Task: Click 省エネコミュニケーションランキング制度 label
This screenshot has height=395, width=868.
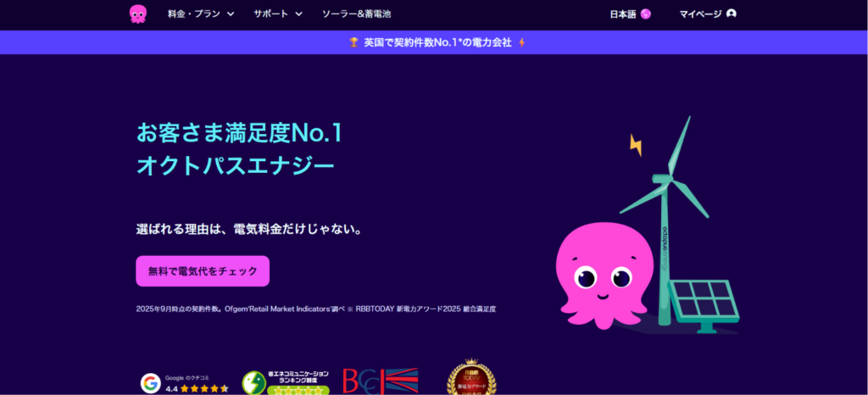Action: (298, 376)
